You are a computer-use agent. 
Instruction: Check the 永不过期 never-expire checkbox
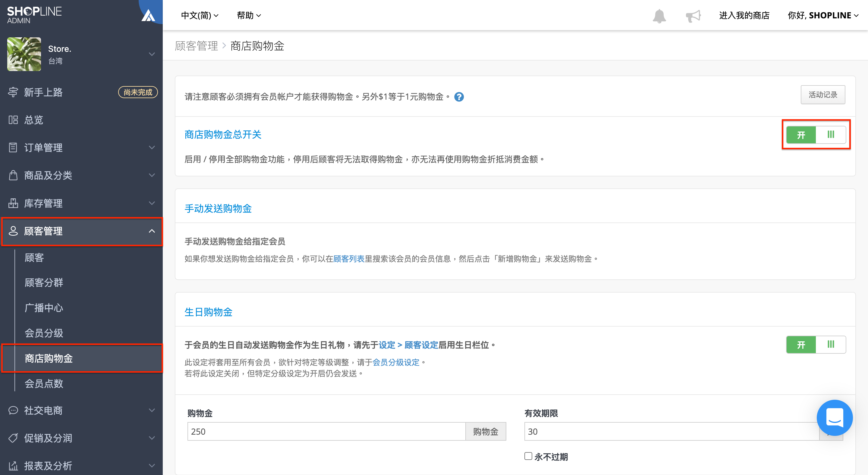point(528,456)
